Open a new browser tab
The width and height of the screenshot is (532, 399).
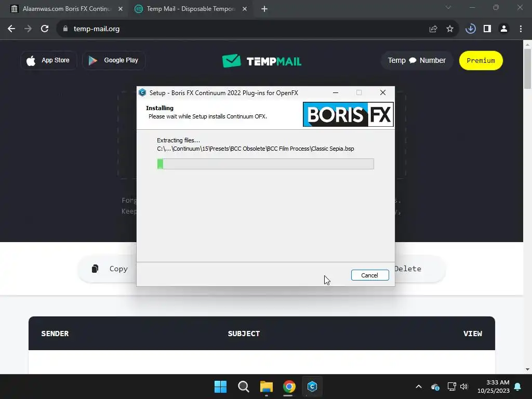[x=264, y=9]
